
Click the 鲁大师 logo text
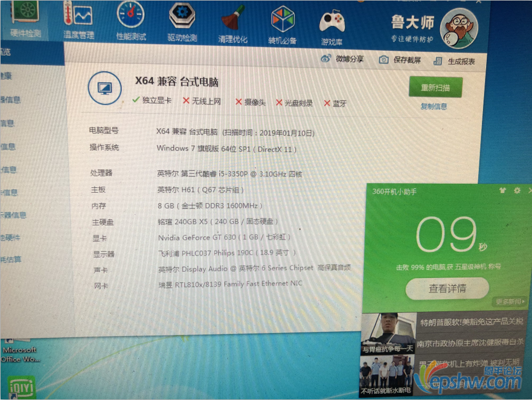click(x=412, y=22)
